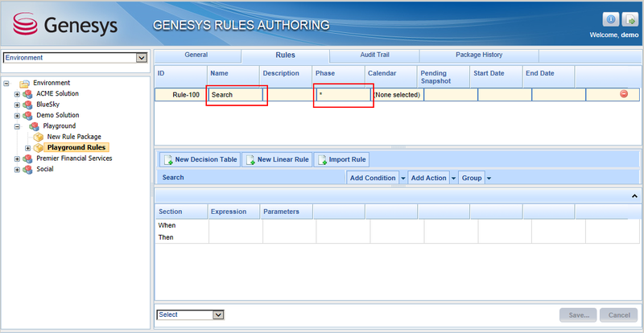The height and width of the screenshot is (333, 644).
Task: Expand the Social node
Action: click(x=17, y=169)
